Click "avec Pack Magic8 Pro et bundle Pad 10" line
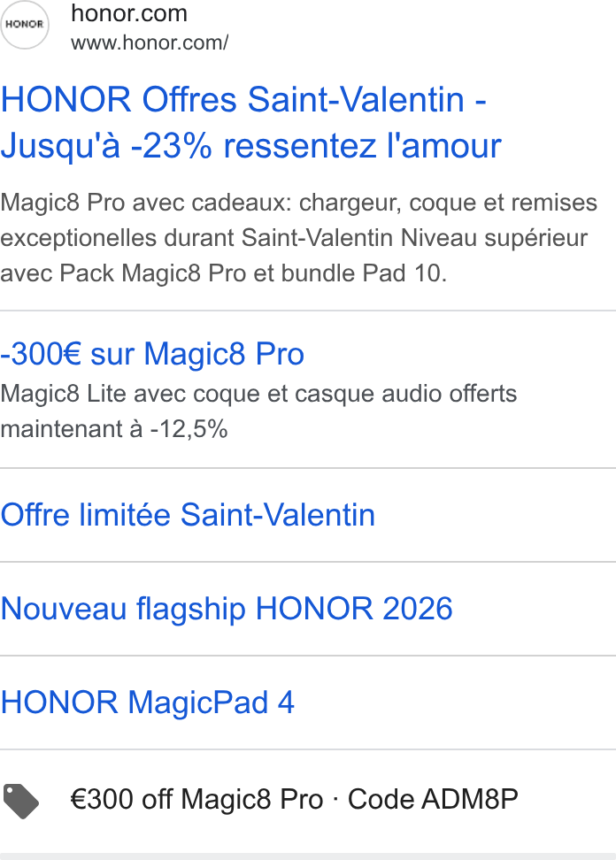 tap(224, 273)
